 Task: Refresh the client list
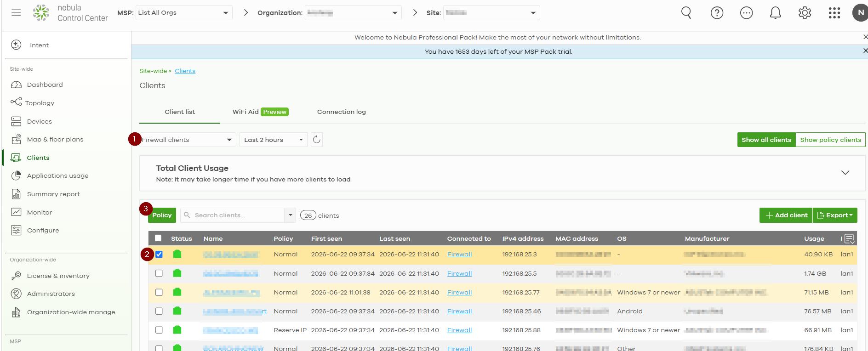[x=317, y=140]
